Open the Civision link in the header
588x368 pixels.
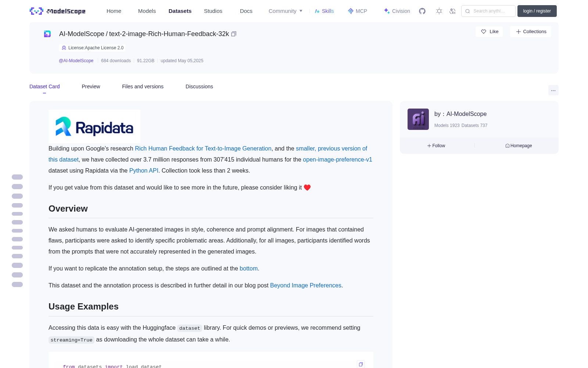pos(397,11)
